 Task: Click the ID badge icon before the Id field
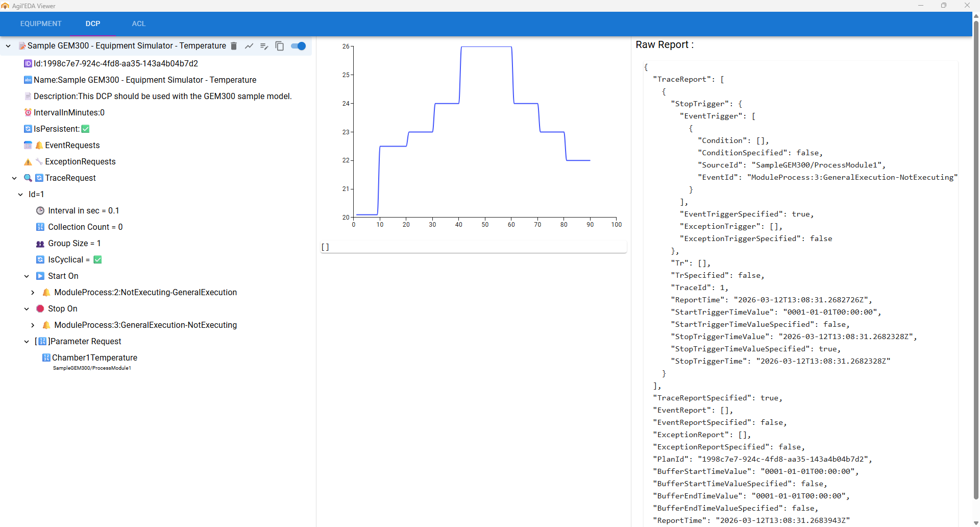[x=28, y=63]
